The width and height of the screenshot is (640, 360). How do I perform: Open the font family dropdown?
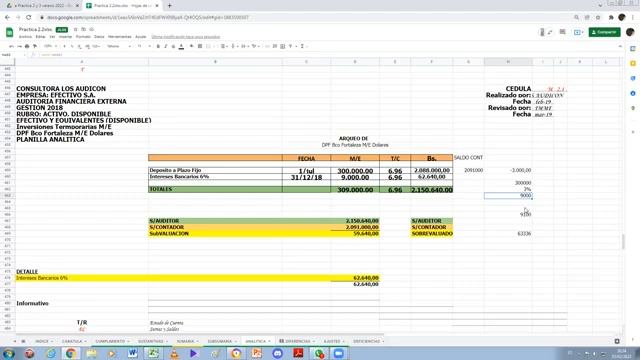click(x=119, y=47)
